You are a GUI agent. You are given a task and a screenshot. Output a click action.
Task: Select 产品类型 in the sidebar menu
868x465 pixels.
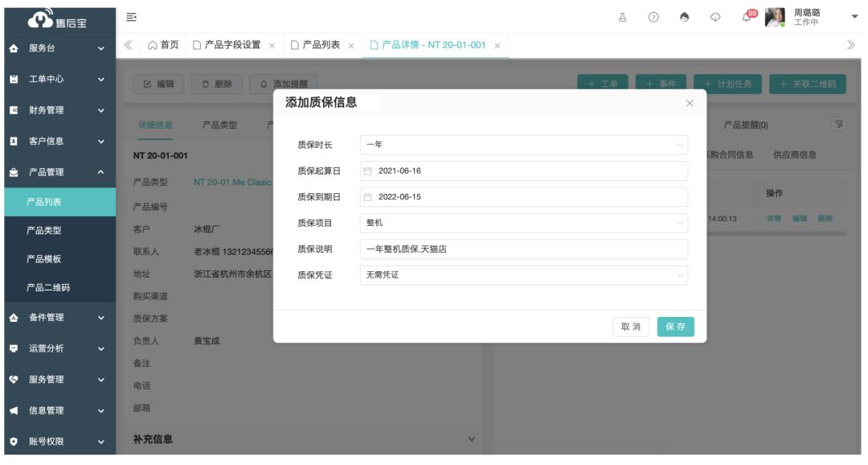tap(46, 230)
